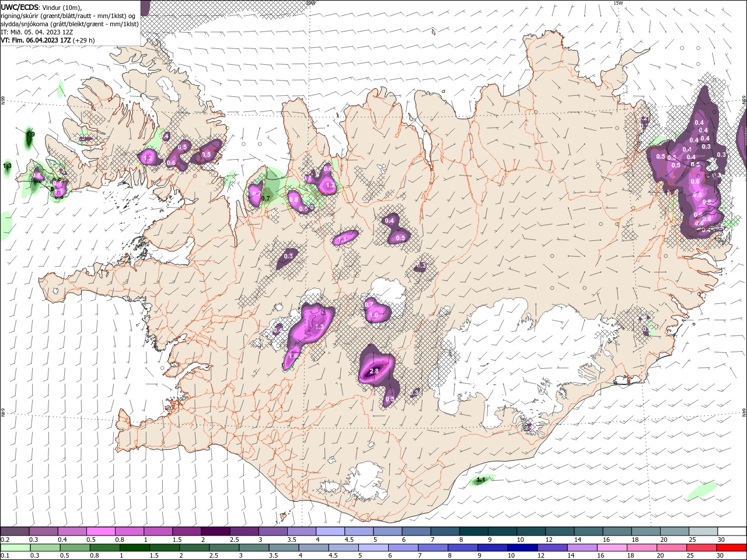This screenshot has width=747, height=560.
Task: Click the "1.0" snowfall value on the map
Action: [x=373, y=315]
